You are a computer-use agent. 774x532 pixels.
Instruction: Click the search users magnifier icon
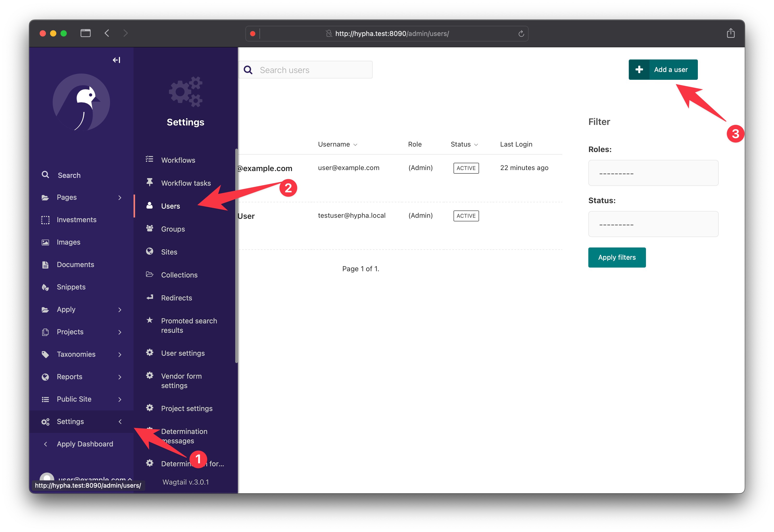[248, 70]
